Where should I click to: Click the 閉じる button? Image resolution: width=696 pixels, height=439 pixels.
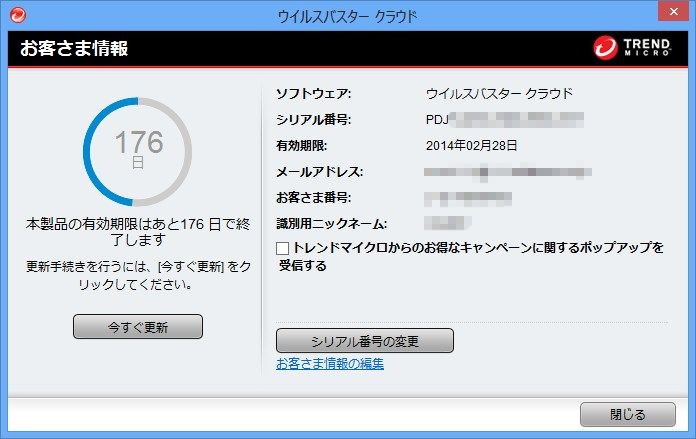pos(628,414)
